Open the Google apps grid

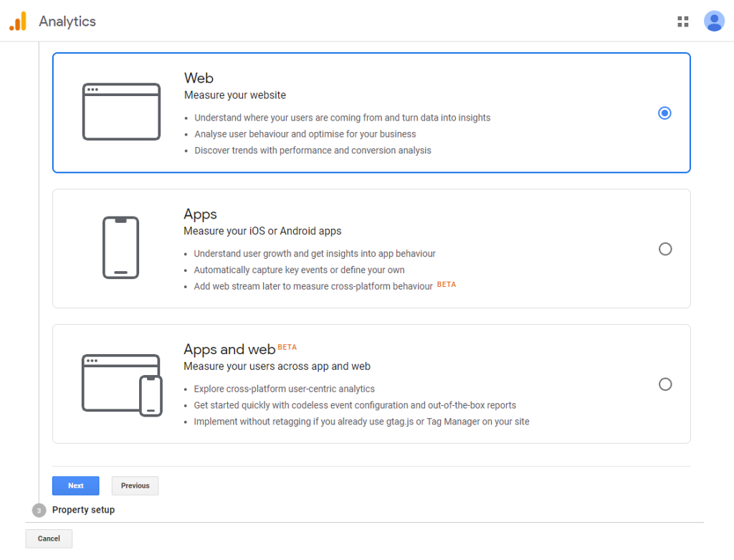(683, 21)
